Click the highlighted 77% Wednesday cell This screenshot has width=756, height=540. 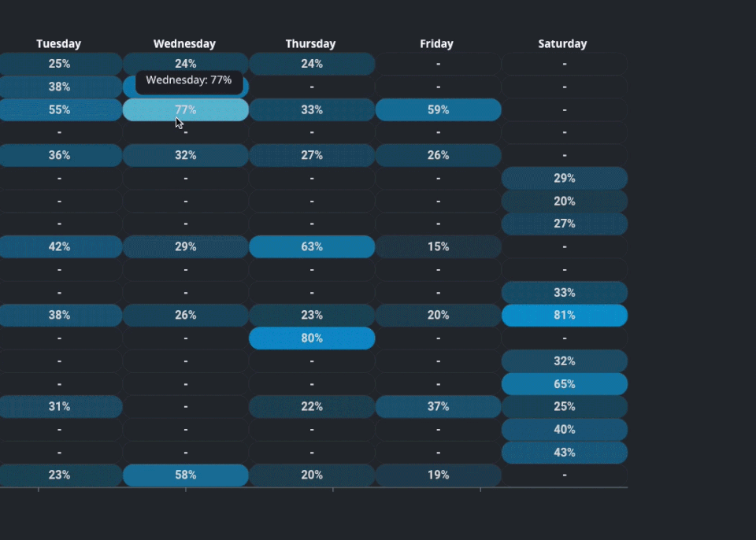pos(186,110)
